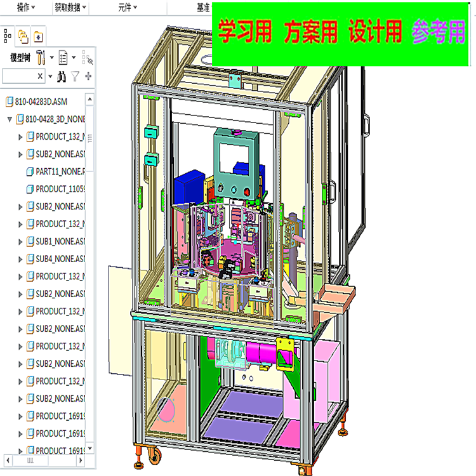The height and width of the screenshot is (476, 476).
Task: Click the show/hide tree items icon
Action: tap(88, 57)
